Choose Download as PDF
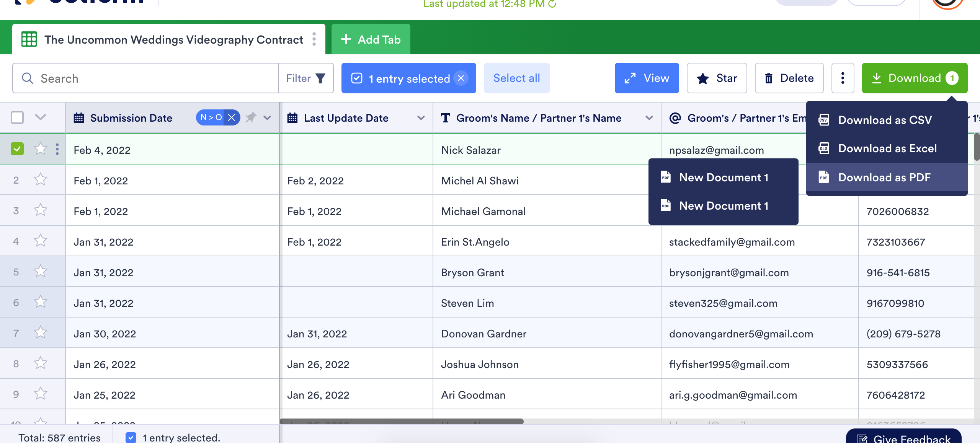Screen dimensions: 980x443 pyautogui.click(x=887, y=177)
